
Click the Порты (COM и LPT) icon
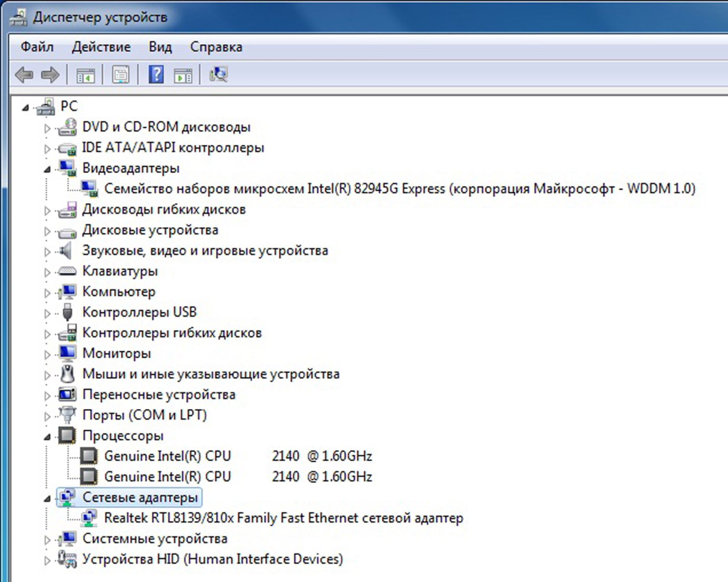tap(68, 415)
